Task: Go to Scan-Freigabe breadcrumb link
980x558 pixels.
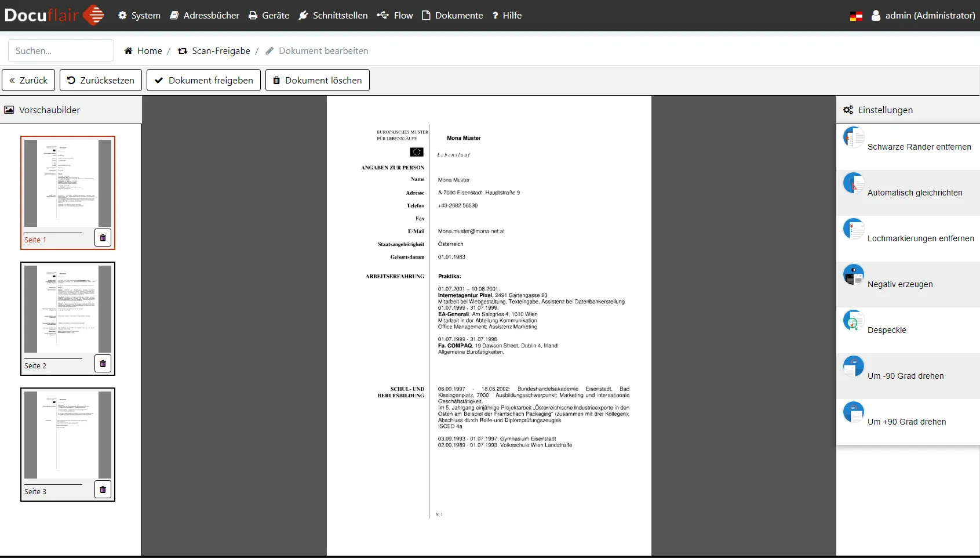Action: [x=220, y=51]
